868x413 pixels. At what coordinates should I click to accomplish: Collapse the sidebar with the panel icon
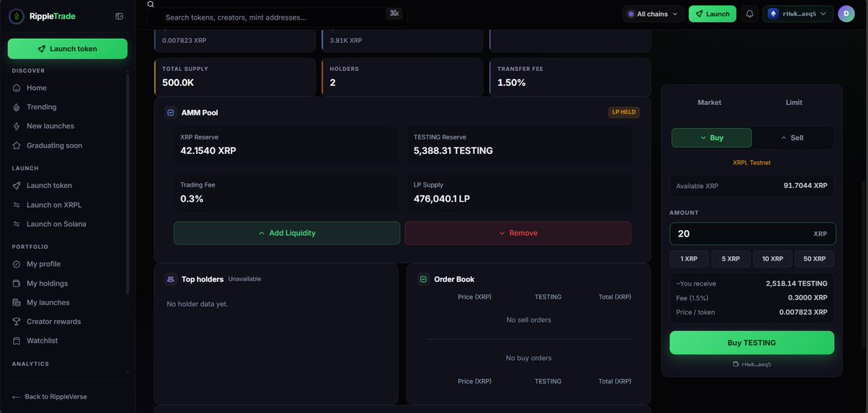119,16
